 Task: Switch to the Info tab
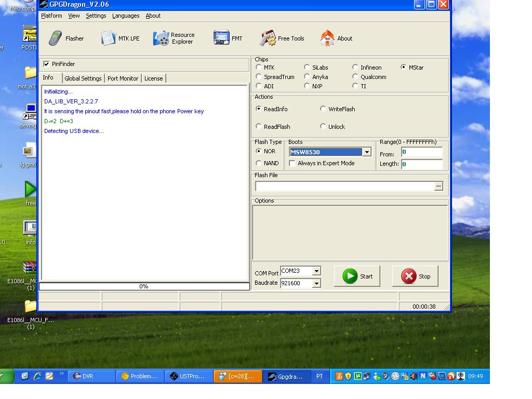[51, 78]
